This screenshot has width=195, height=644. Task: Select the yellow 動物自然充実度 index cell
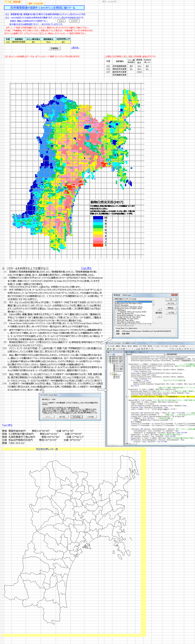click(19, 42)
